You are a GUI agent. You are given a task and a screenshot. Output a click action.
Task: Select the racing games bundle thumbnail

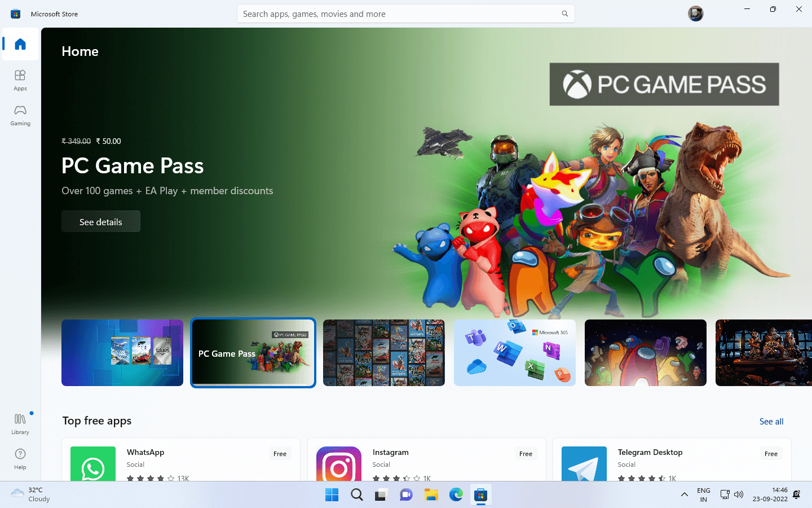click(122, 353)
